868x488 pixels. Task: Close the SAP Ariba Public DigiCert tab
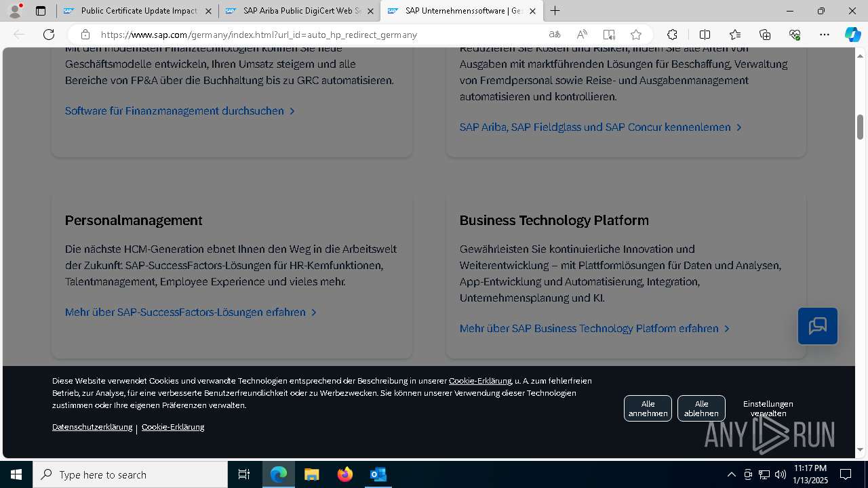[x=370, y=11]
